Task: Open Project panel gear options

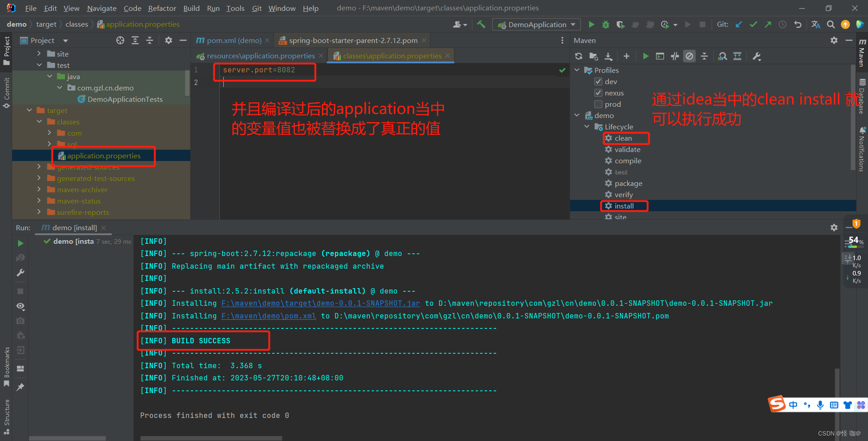Action: pos(168,40)
